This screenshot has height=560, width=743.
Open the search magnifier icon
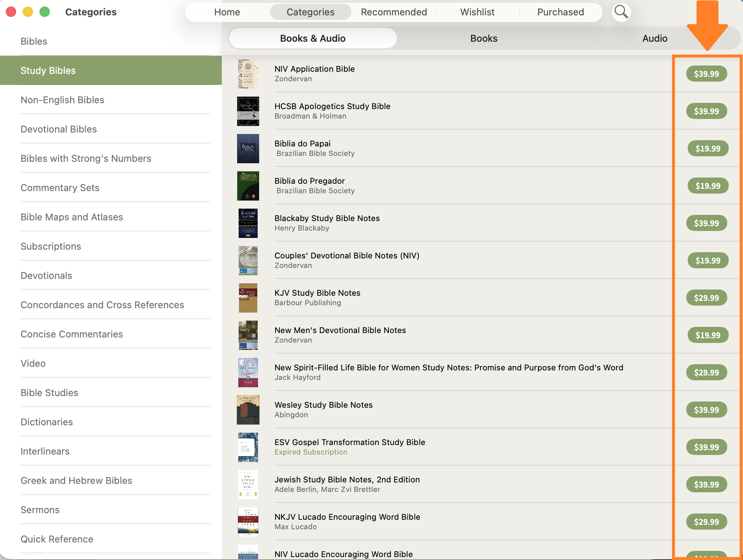[x=621, y=12]
